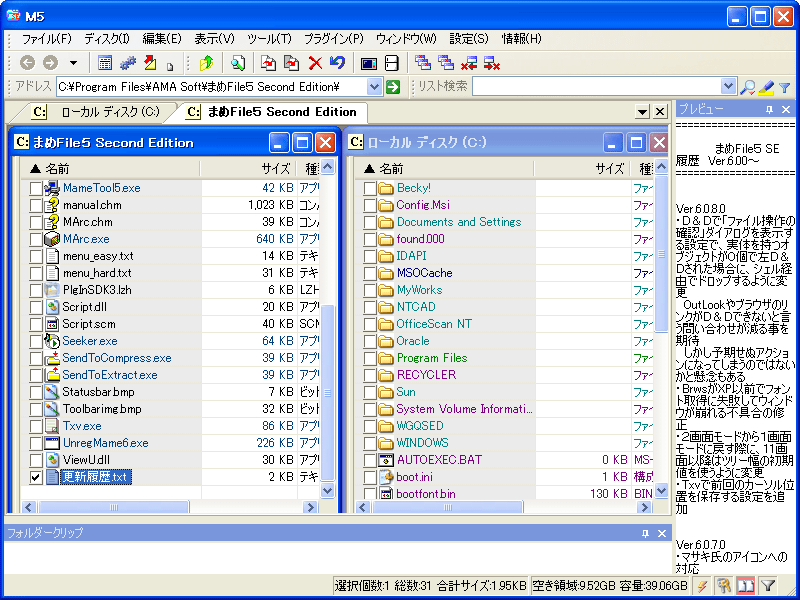Click the Forward navigation arrow

pos(50,63)
